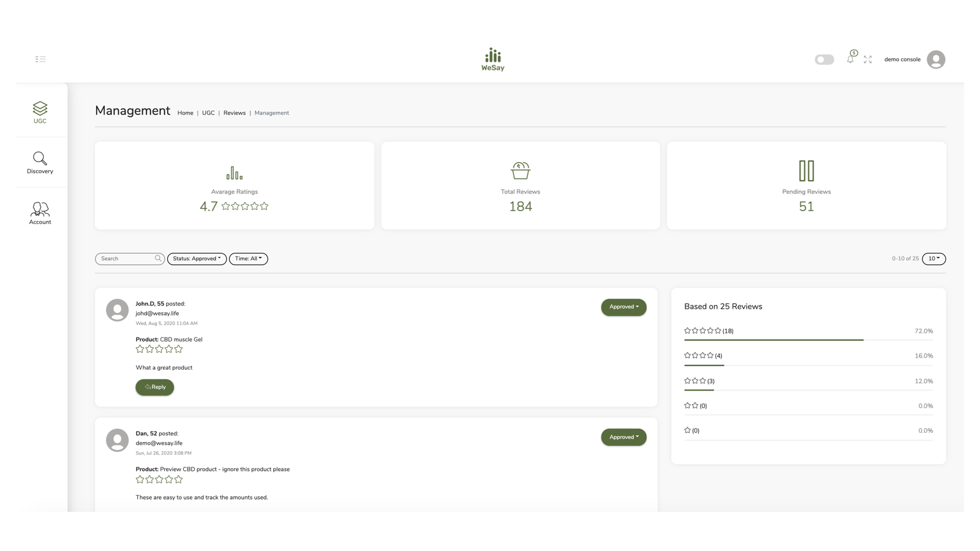Click the WeSay logo at the top
The image size is (980, 551).
pyautogui.click(x=492, y=59)
